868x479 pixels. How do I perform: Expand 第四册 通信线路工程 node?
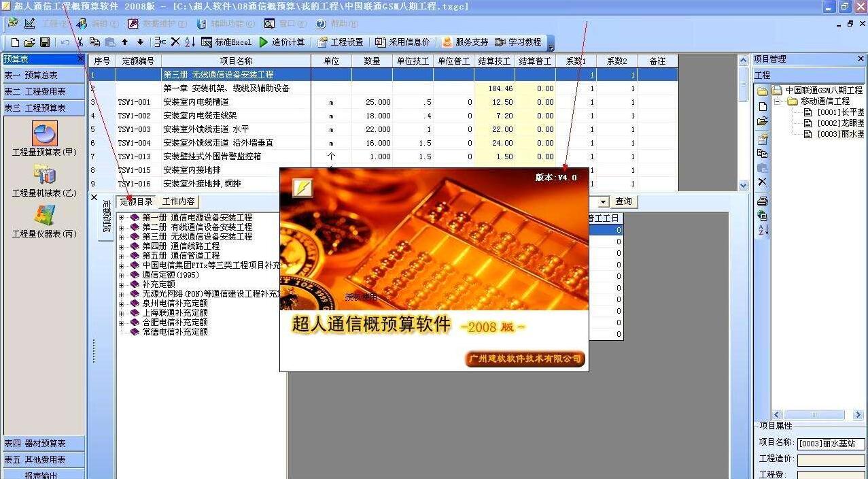[122, 246]
